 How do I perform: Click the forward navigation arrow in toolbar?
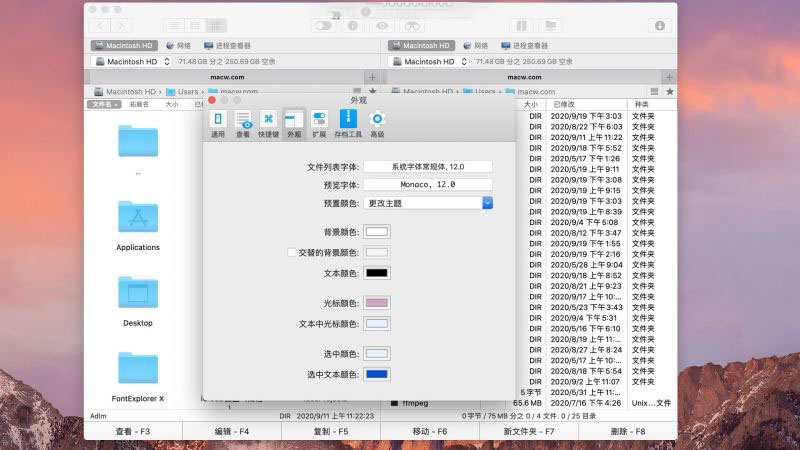(x=121, y=26)
